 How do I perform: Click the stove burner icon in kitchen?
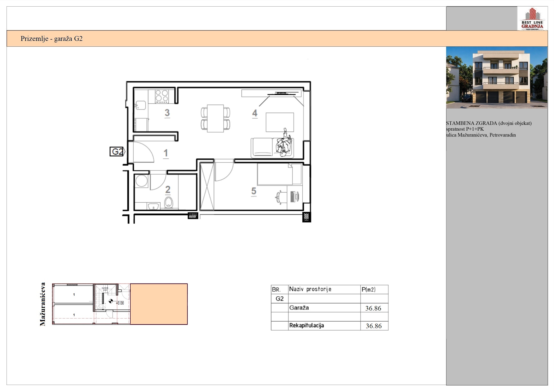162,96
